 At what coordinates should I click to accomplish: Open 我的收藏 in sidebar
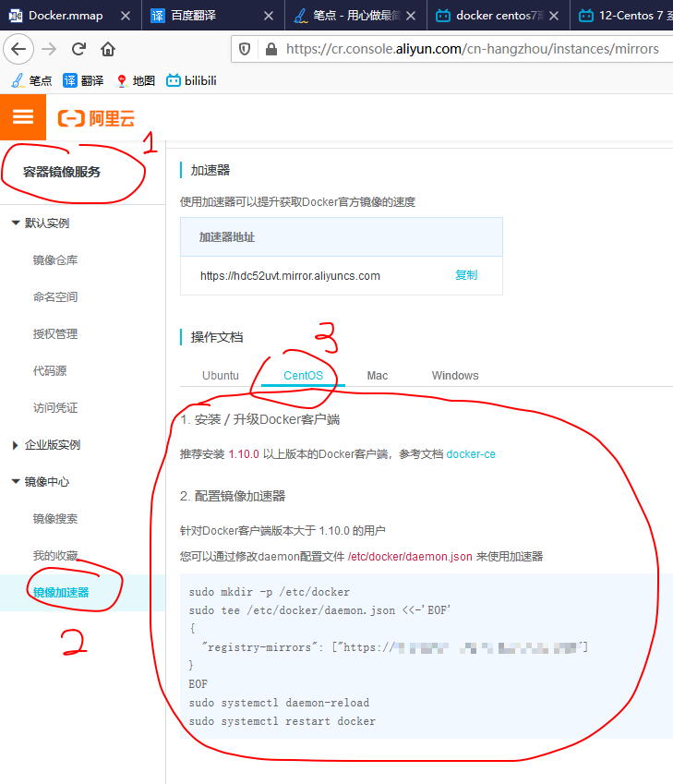pos(55,556)
